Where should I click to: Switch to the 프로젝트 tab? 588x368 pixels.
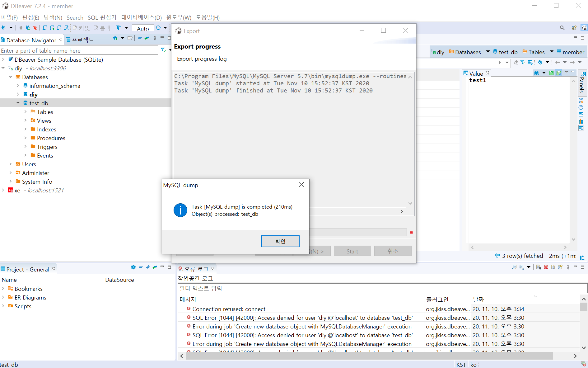click(80, 40)
